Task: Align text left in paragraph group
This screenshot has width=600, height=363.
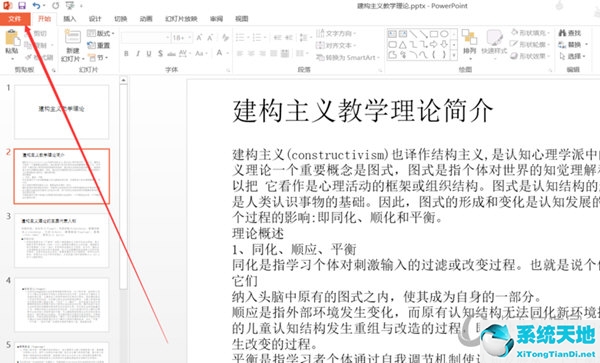Action: pos(240,53)
